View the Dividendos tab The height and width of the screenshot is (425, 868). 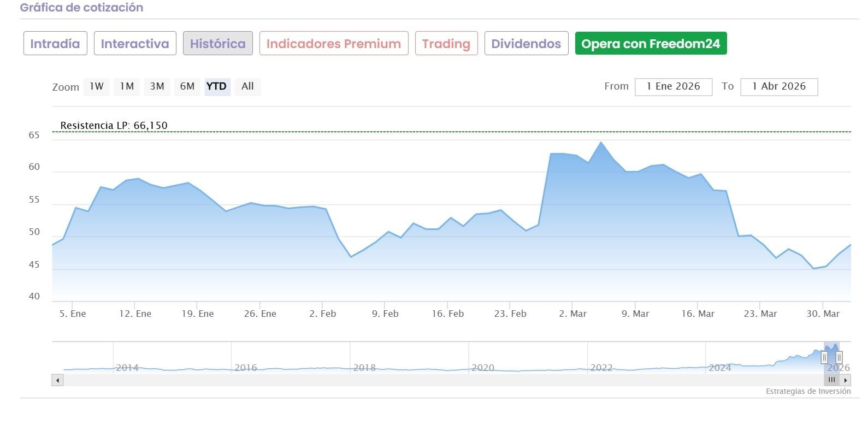pyautogui.click(x=526, y=44)
